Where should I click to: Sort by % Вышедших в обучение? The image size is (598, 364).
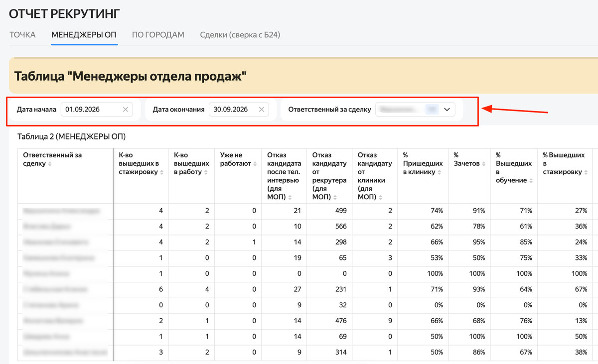[x=531, y=181]
